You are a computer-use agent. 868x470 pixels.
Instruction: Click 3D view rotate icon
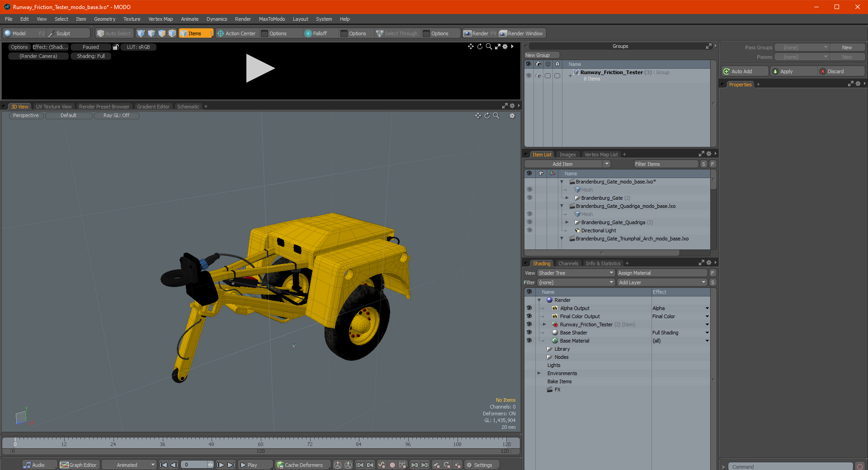[487, 116]
